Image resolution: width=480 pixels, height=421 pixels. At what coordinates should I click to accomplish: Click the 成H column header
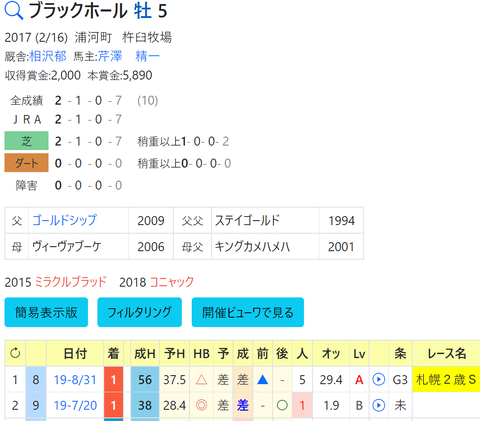click(145, 353)
